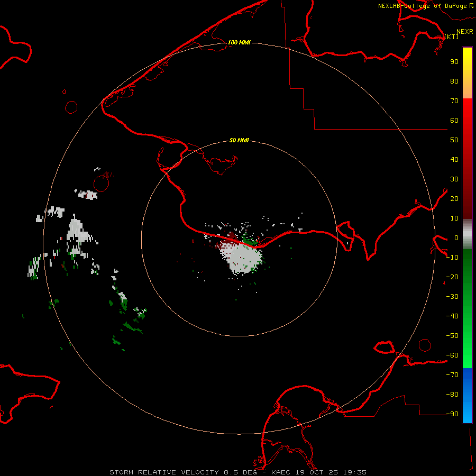Viewport: 476px width, 476px height.
Task: Click the -80 value on velocity scale
Action: [452, 395]
